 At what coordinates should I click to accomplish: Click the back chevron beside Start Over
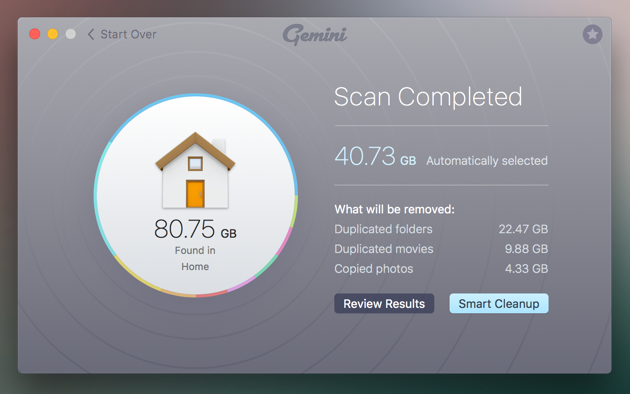91,35
